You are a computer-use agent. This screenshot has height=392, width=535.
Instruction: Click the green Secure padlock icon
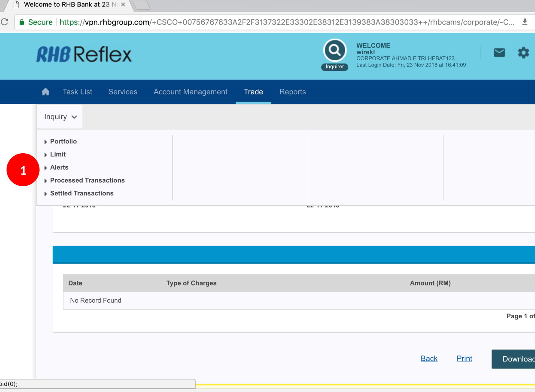tap(22, 22)
